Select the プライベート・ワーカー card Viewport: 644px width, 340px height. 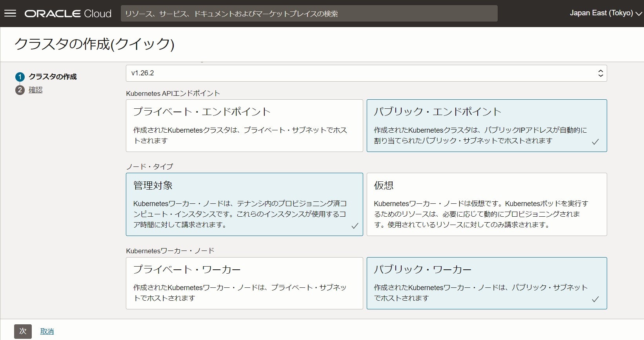(244, 283)
